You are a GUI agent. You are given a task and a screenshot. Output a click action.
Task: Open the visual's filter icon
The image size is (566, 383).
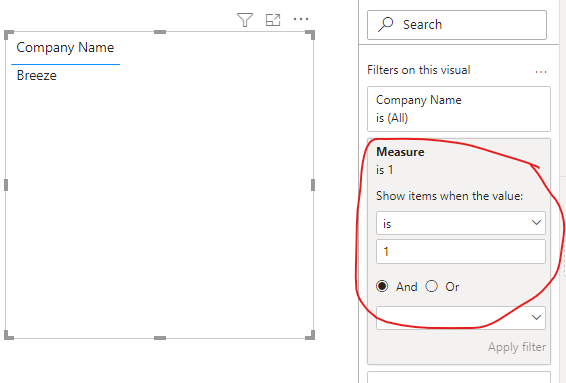pos(245,19)
